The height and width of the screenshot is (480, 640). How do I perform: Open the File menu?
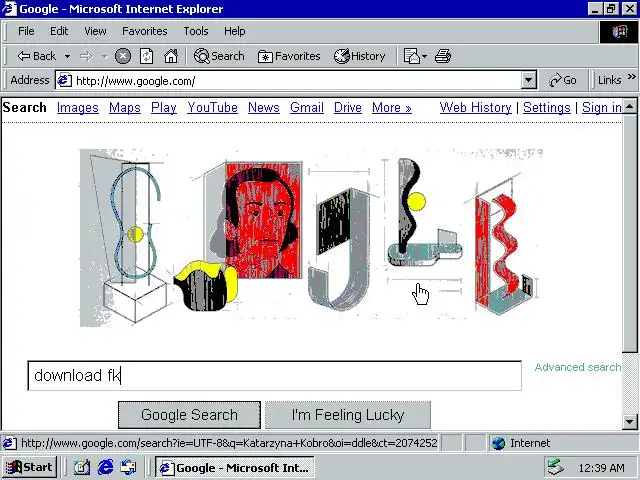tap(26, 31)
